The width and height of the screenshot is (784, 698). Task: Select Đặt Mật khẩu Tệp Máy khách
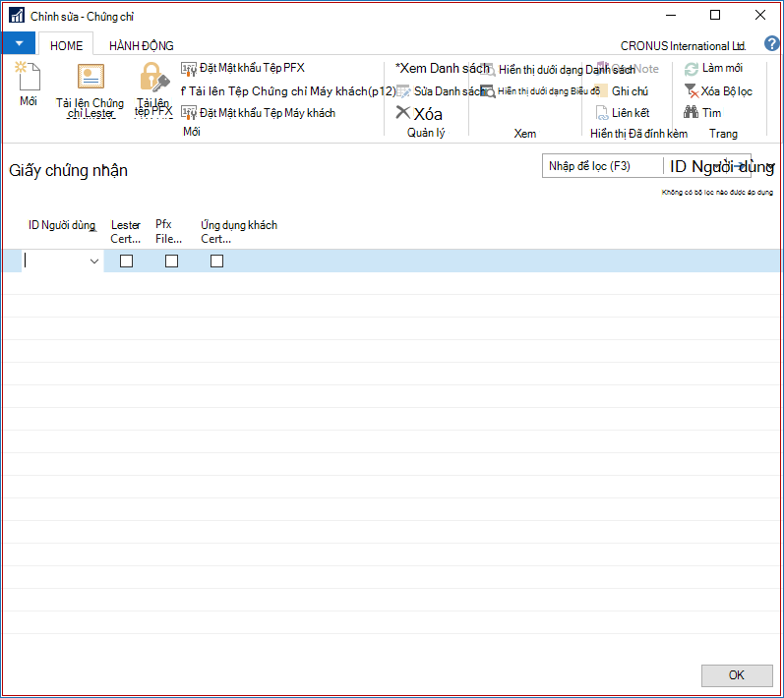click(258, 113)
